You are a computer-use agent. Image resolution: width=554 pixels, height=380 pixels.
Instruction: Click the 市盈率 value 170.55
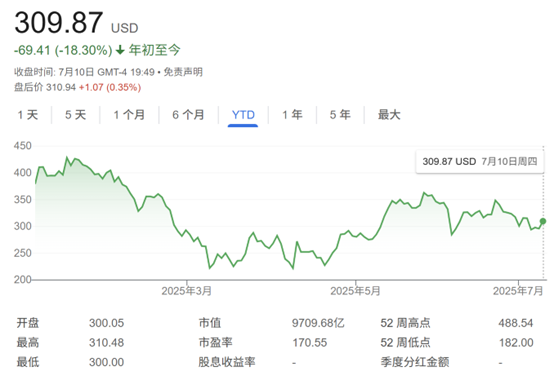click(310, 343)
